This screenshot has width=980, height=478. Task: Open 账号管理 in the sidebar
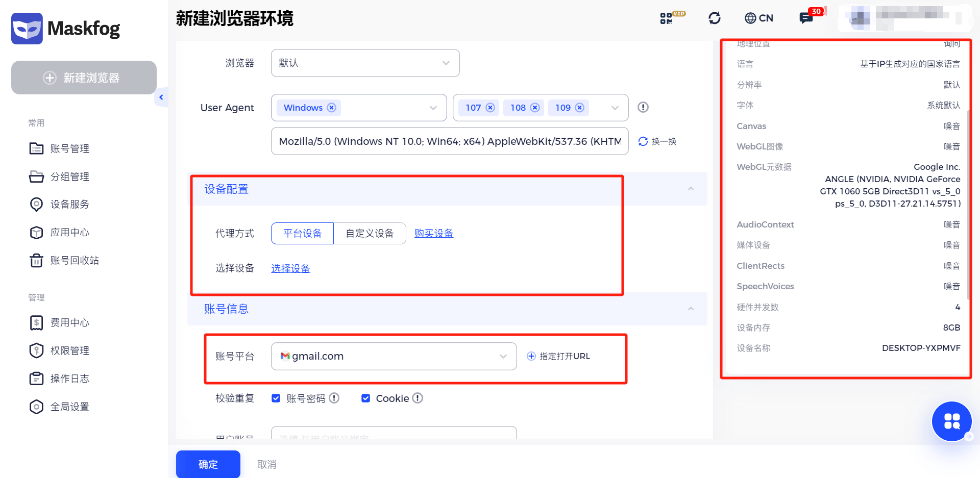69,149
